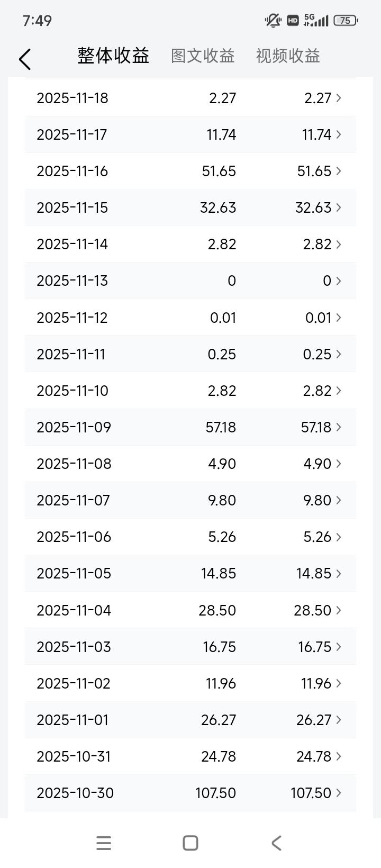Switch to the 图文收益 tab
Image resolution: width=381 pixels, height=868 pixels.
203,56
